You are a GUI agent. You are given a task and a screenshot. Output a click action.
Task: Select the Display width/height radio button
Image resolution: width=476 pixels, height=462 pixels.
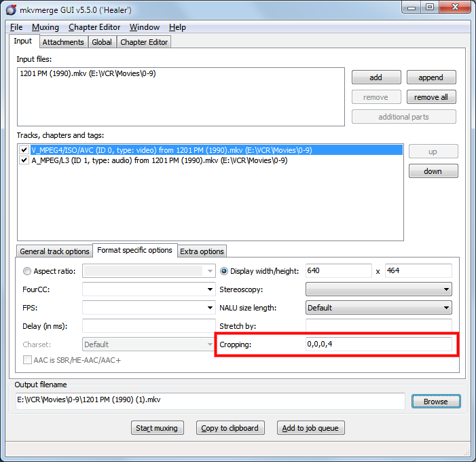coord(224,271)
